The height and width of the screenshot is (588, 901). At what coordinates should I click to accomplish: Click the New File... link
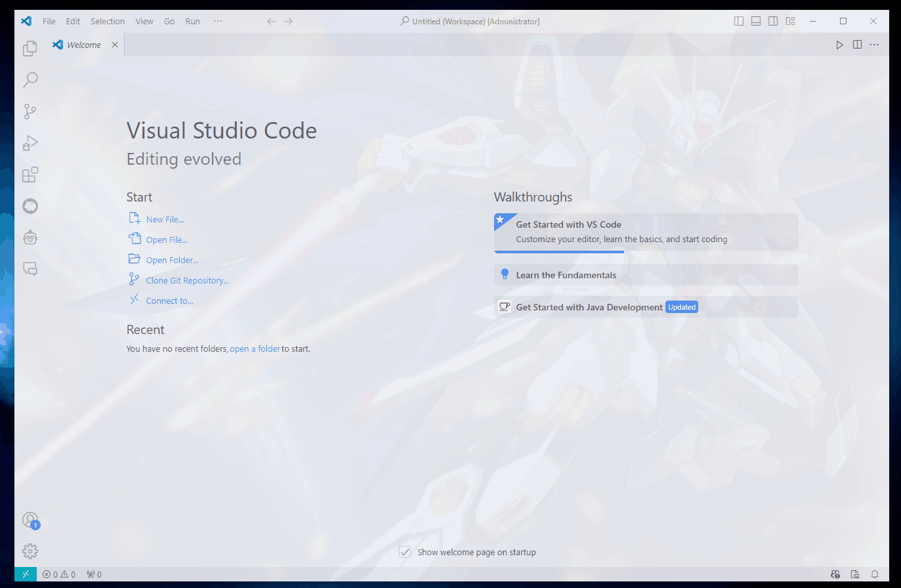coord(165,220)
